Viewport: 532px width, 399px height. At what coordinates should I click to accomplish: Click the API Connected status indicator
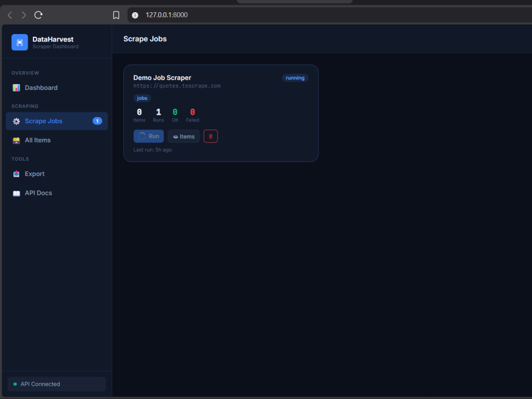tap(57, 384)
